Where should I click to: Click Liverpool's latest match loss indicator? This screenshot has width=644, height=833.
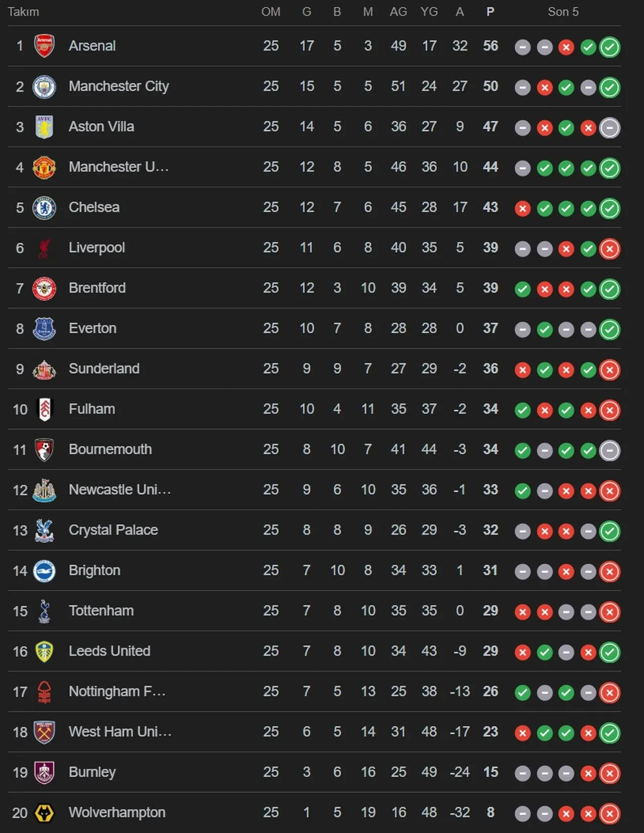click(610, 249)
